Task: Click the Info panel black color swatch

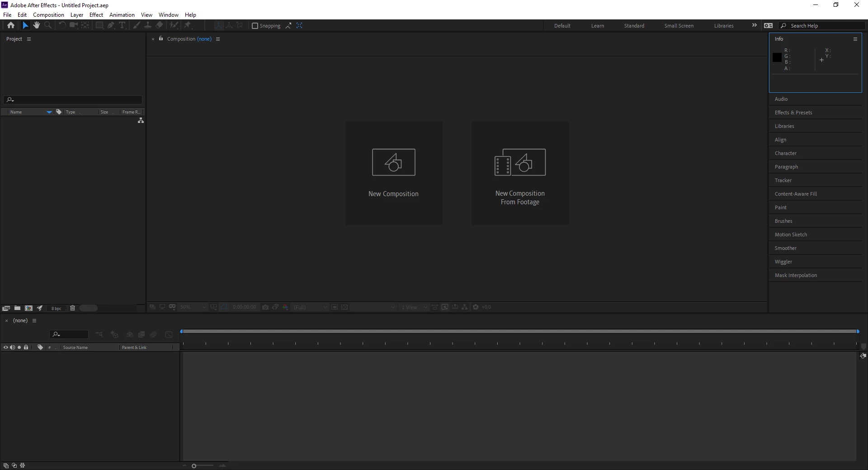Action: click(777, 57)
